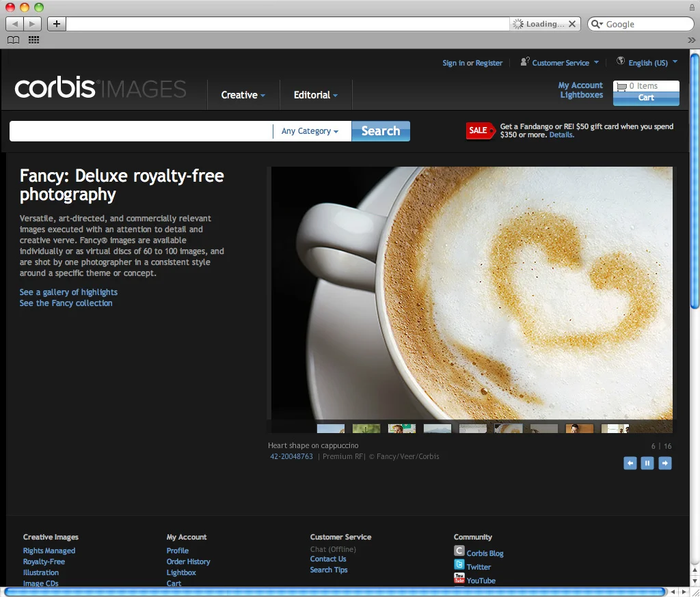Open Lightboxes link in header
700x597 pixels.
tap(582, 95)
